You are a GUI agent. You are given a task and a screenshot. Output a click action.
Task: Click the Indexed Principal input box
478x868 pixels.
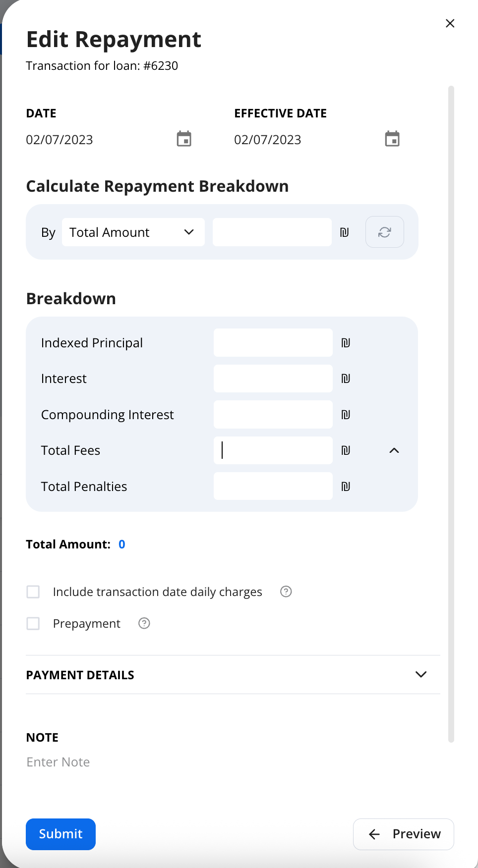point(272,342)
